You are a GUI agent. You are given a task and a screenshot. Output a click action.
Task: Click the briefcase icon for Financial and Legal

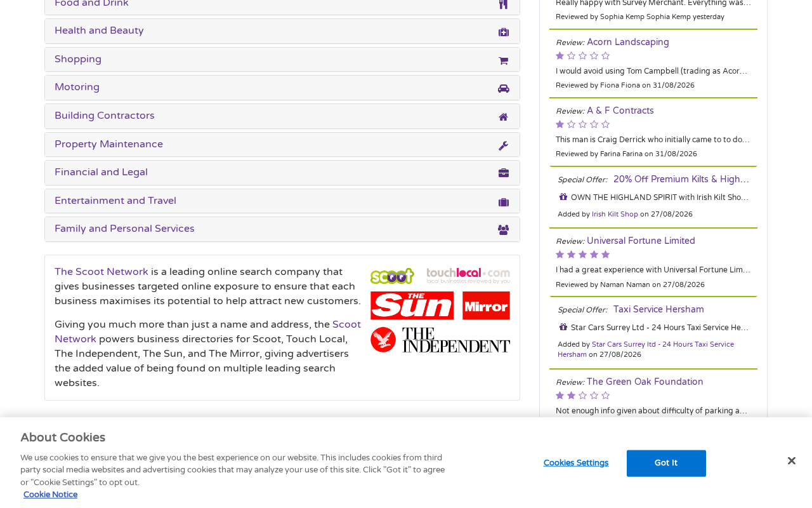tap(503, 173)
